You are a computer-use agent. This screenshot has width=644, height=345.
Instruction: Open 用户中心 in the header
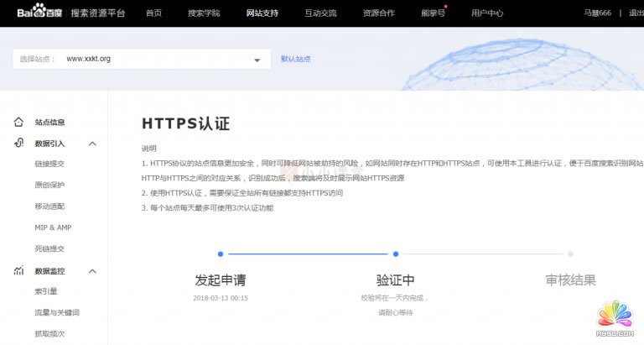(487, 13)
